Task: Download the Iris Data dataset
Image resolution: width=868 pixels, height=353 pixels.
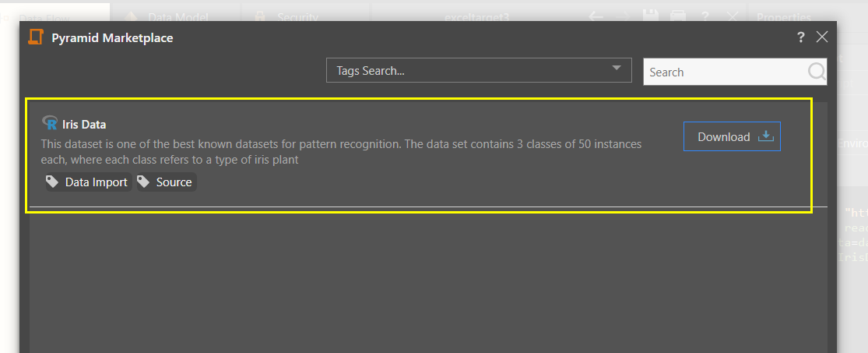Action: tap(732, 136)
